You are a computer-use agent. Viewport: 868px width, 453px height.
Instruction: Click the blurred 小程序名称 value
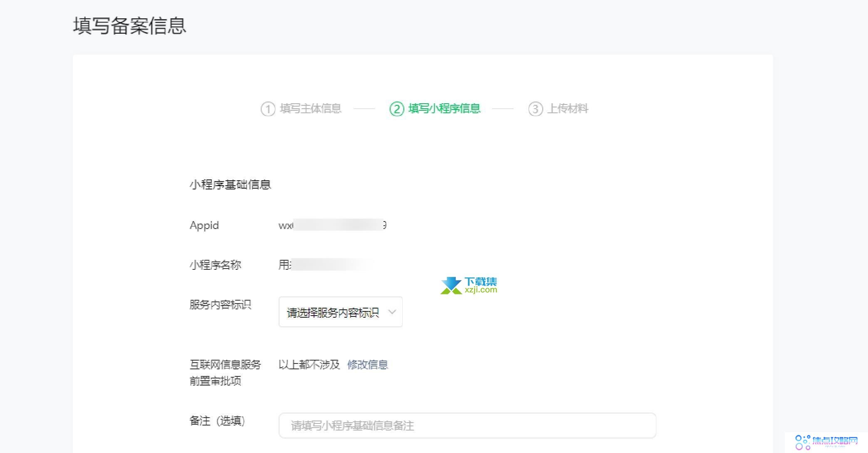coord(329,265)
